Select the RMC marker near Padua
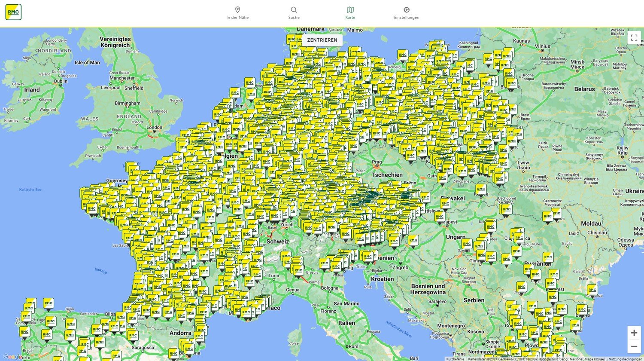Image resolution: width=644 pixels, height=361 pixels. (x=336, y=267)
